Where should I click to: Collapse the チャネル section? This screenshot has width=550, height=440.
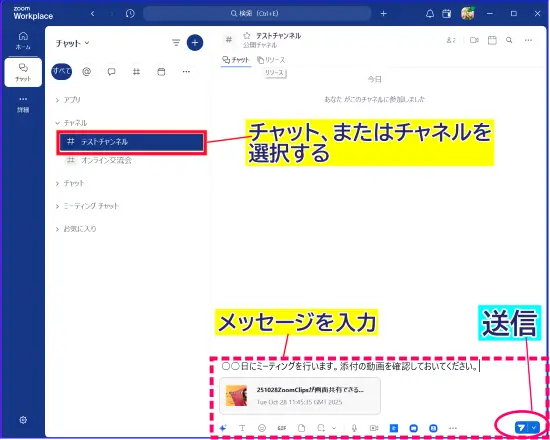71,123
